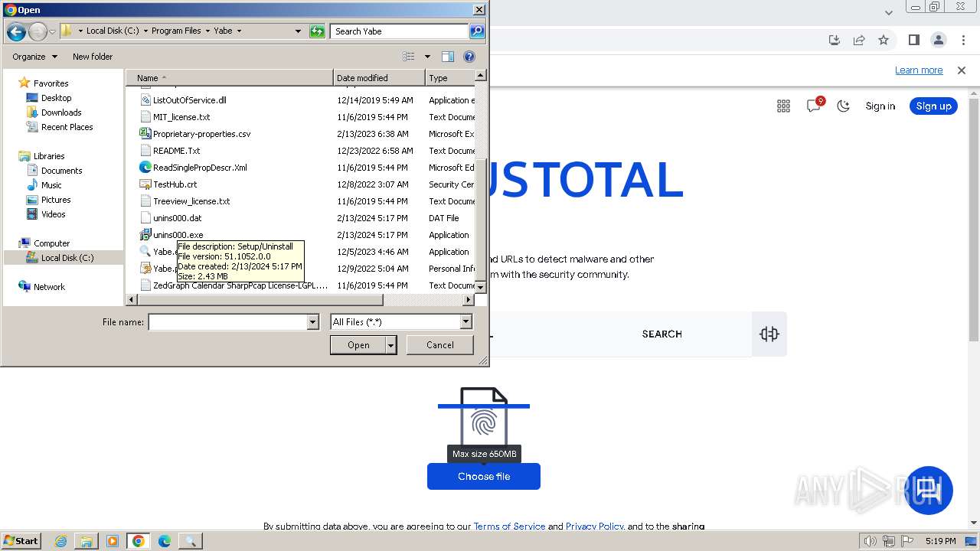Select Downloads under Favorites
980x551 pixels.
[61, 112]
